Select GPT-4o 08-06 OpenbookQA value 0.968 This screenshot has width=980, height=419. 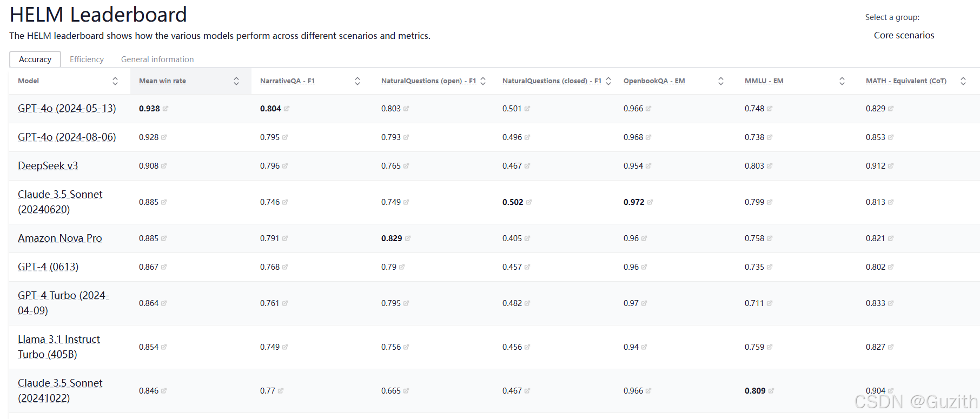click(x=633, y=137)
